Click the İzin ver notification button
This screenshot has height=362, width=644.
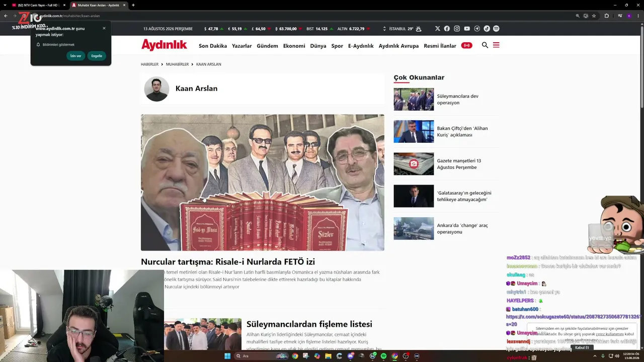[76, 56]
